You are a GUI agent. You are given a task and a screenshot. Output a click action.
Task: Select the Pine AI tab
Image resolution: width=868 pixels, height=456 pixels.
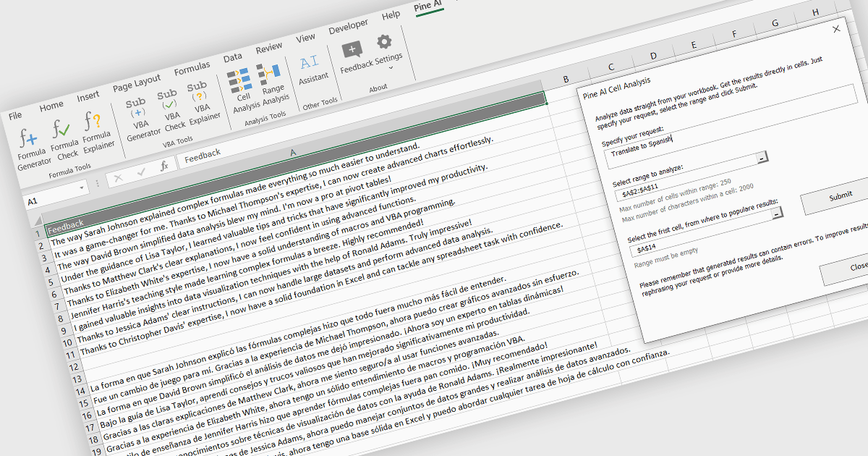[428, 7]
